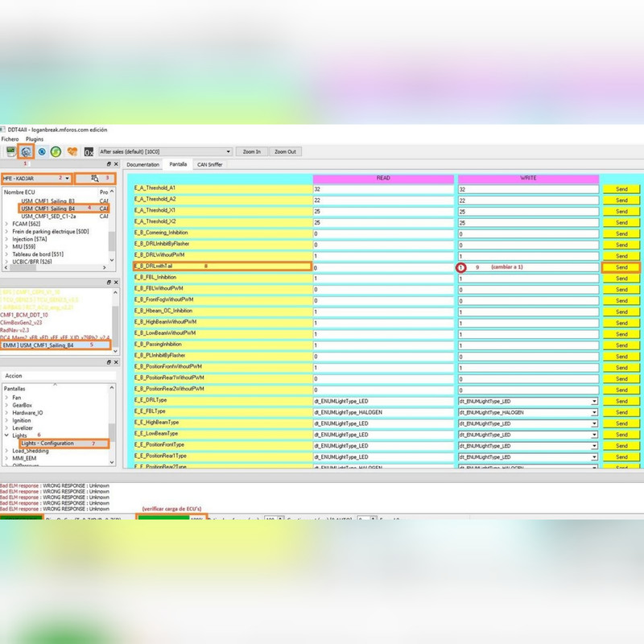Screen dimensions: 644x644
Task: Select RadNav v2.3 list entry
Action: point(14,330)
